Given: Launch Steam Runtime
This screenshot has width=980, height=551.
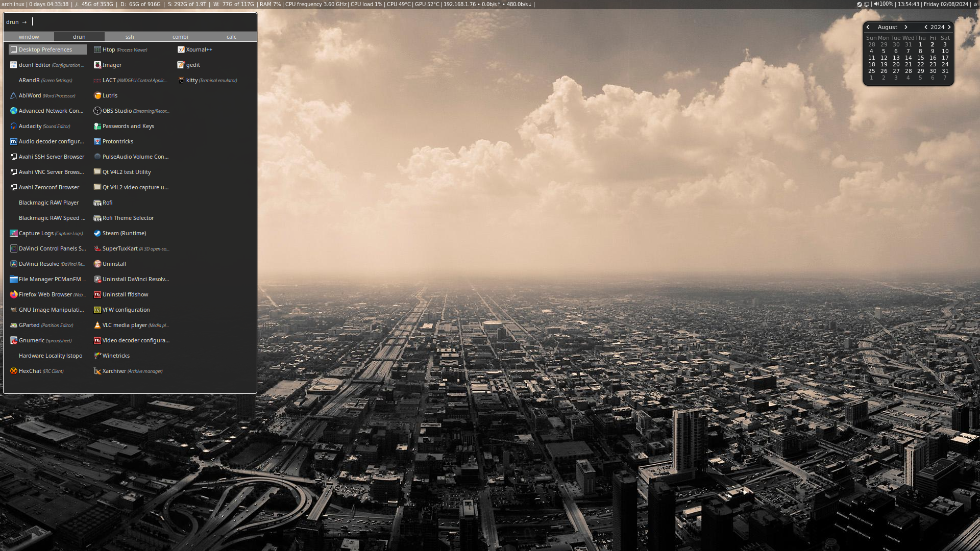Looking at the screenshot, I should click(x=124, y=233).
